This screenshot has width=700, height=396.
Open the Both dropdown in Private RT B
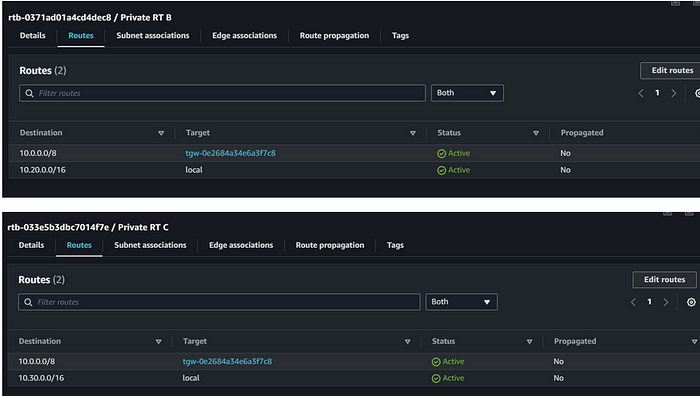pos(467,93)
